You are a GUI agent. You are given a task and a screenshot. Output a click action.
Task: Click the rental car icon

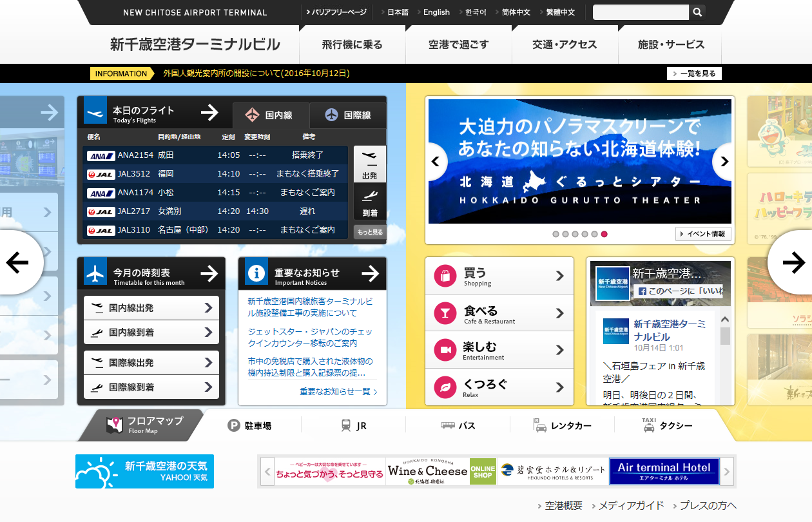(x=539, y=425)
